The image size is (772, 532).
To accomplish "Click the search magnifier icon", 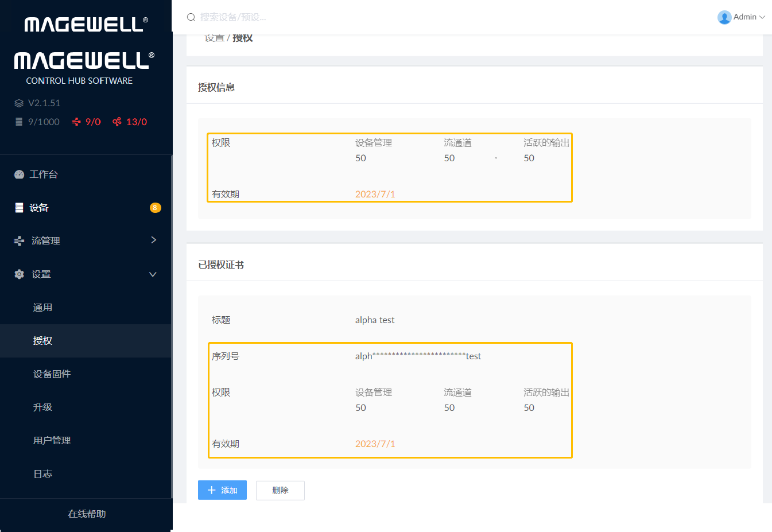I will [x=191, y=17].
